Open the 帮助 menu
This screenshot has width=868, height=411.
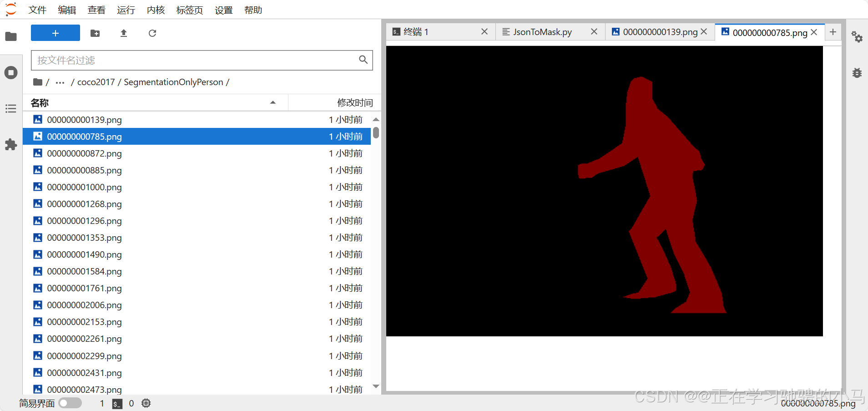tap(253, 10)
